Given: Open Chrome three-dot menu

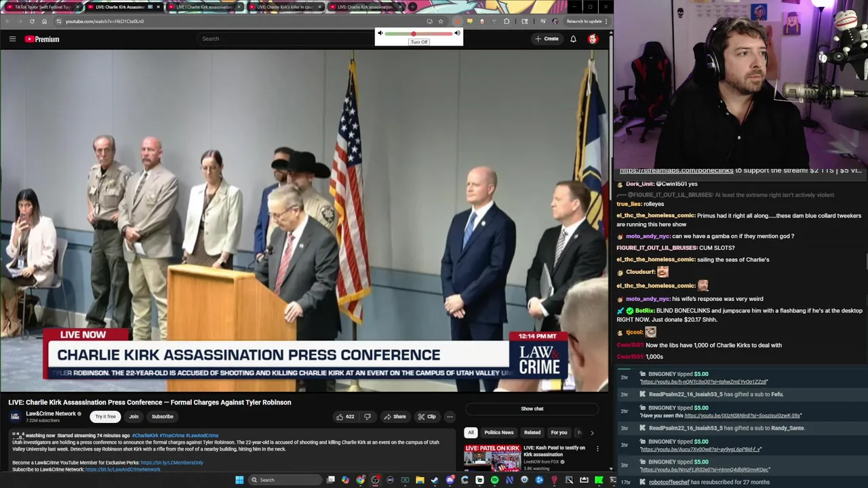Looking at the screenshot, I should point(606,21).
